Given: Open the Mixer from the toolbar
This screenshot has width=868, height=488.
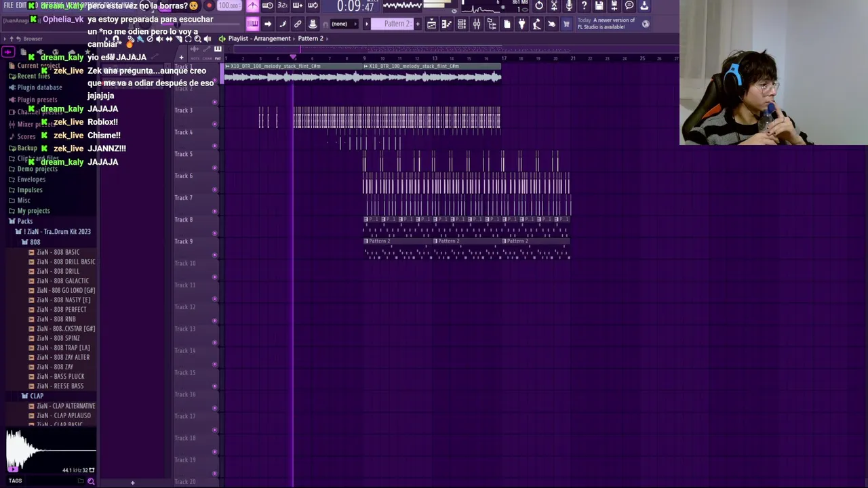Looking at the screenshot, I should [477, 24].
